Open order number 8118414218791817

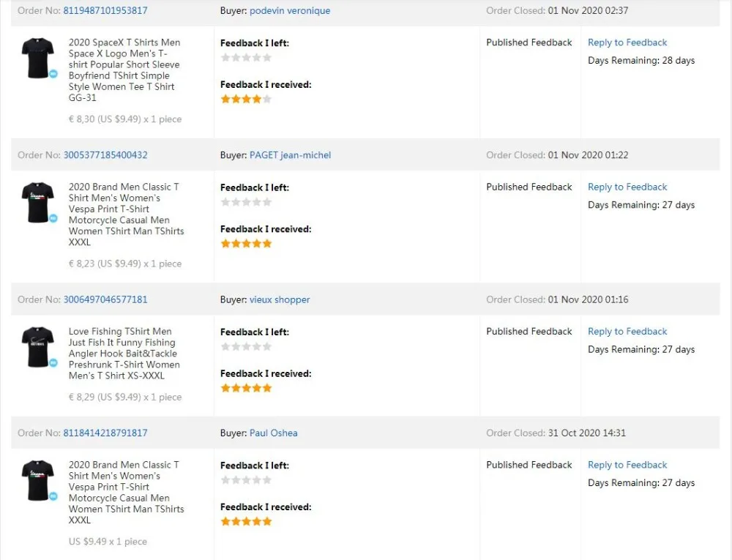105,433
